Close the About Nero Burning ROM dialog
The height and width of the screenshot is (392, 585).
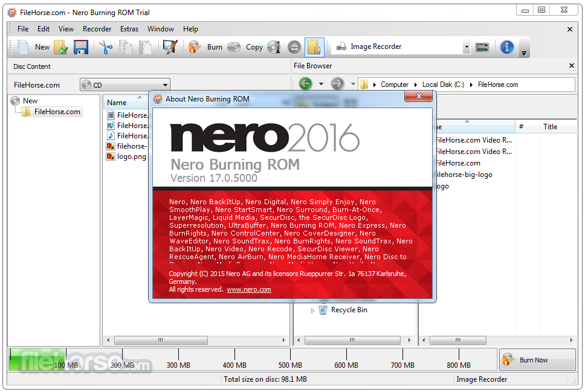[x=419, y=96]
